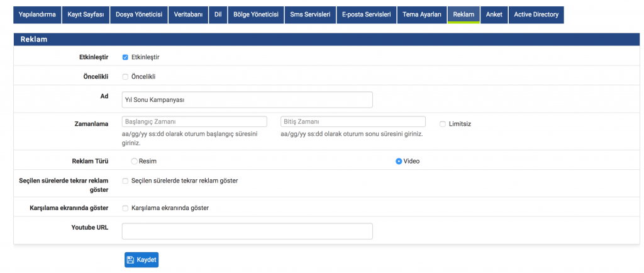Screen dimensions: 644x273
Task: Click the oturum sonu süresini giriniz hint
Action: (x=352, y=134)
